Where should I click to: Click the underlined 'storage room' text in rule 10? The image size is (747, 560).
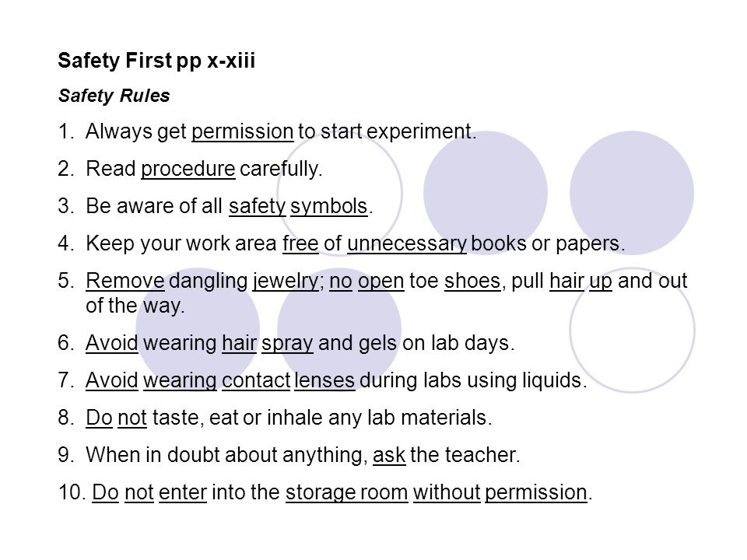coord(347,493)
